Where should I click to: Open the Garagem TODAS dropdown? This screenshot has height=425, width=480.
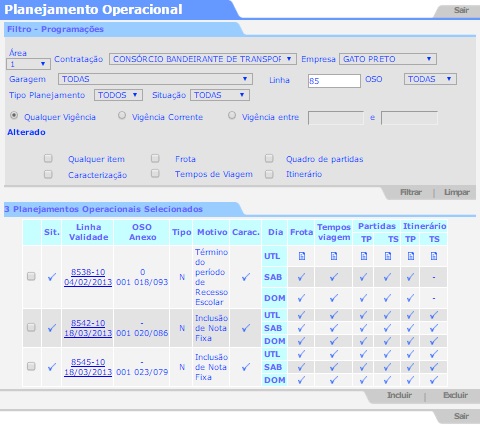pos(155,79)
